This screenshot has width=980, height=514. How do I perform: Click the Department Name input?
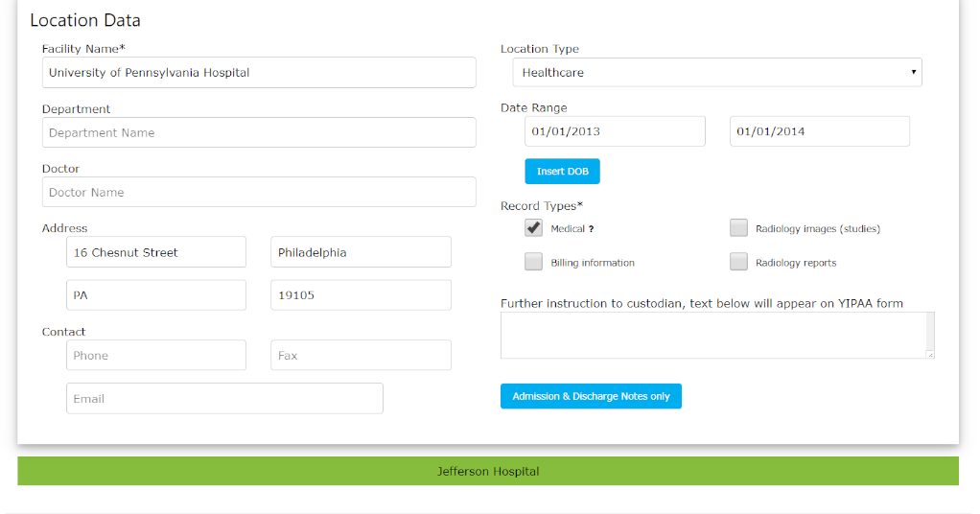[x=259, y=132]
